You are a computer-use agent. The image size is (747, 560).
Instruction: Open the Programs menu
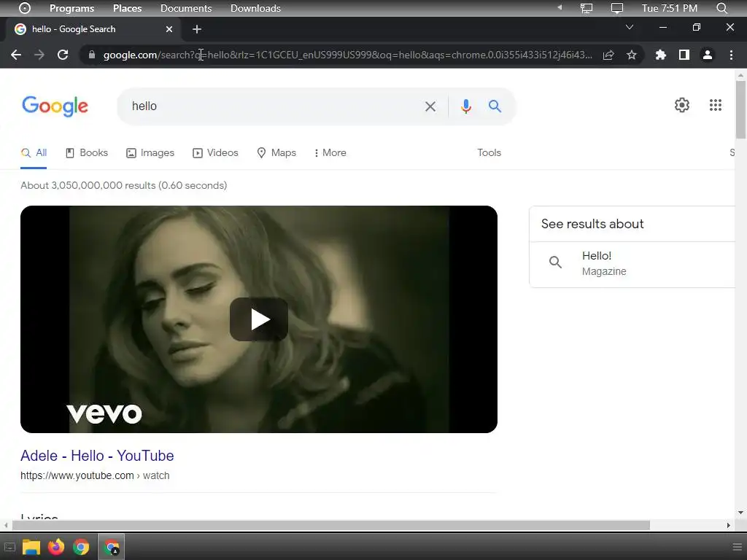[72, 8]
